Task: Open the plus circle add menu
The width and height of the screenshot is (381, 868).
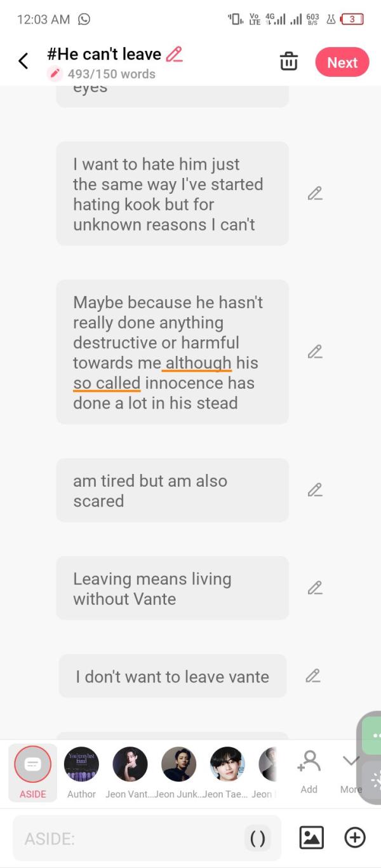Action: [355, 838]
